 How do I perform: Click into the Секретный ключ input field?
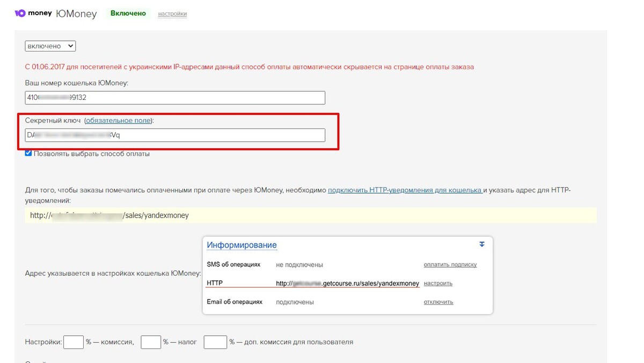pos(175,135)
